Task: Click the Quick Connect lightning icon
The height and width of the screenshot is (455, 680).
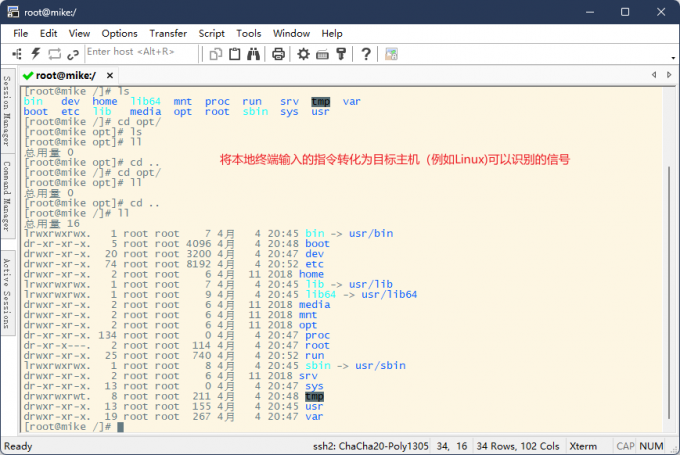Action: pyautogui.click(x=36, y=54)
